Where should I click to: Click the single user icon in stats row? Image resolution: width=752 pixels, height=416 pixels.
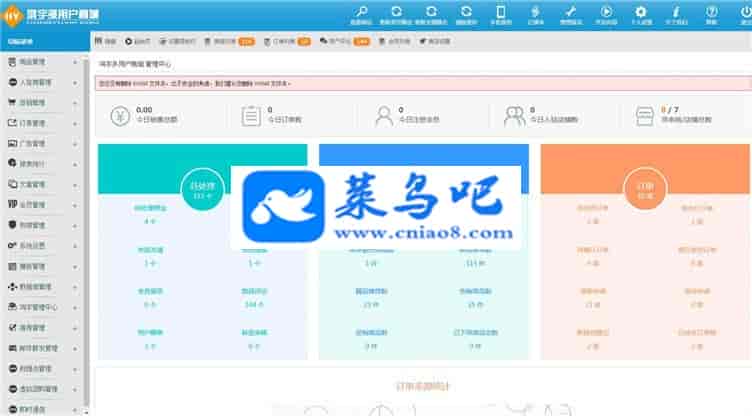pyautogui.click(x=384, y=116)
